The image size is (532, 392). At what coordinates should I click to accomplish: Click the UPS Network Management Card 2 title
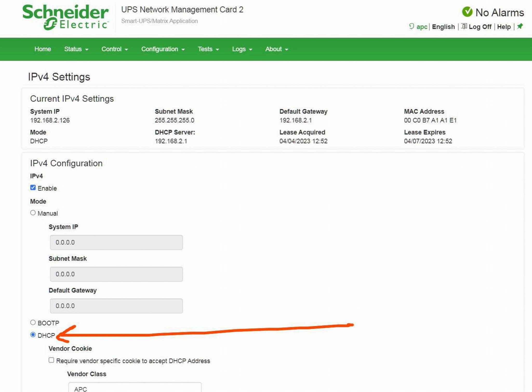click(182, 10)
